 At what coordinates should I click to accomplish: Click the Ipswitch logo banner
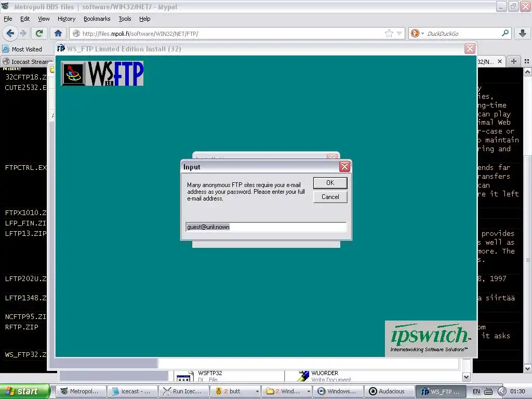click(x=430, y=338)
